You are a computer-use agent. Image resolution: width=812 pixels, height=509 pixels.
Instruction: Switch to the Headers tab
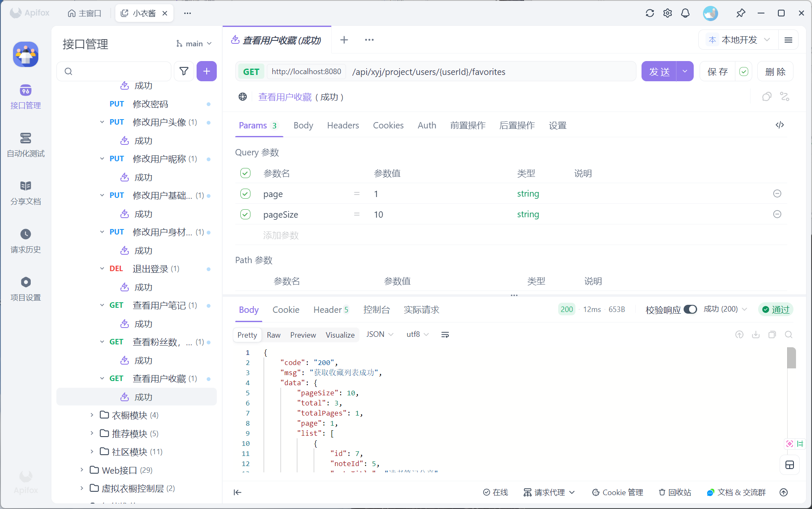tap(343, 125)
